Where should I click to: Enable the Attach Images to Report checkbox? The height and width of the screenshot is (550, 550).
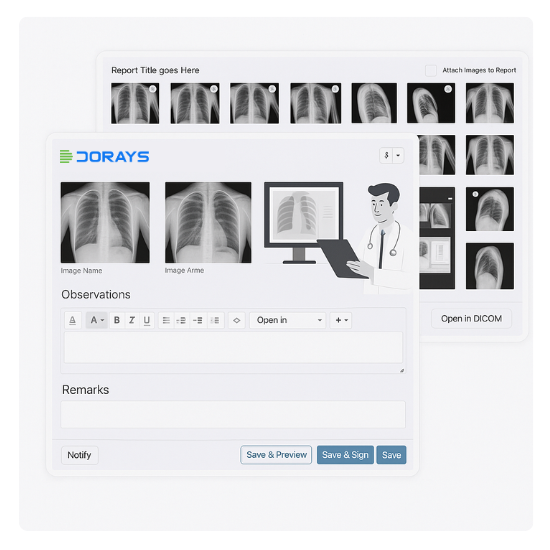tap(431, 71)
